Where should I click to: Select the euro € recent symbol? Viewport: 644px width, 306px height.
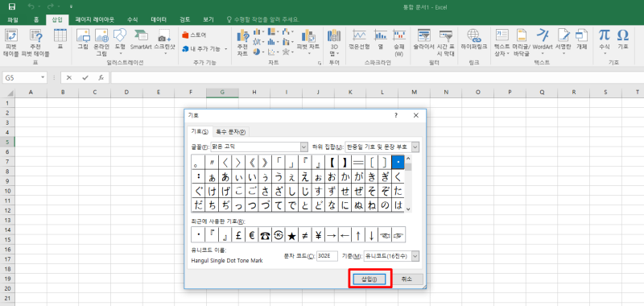coord(252,235)
